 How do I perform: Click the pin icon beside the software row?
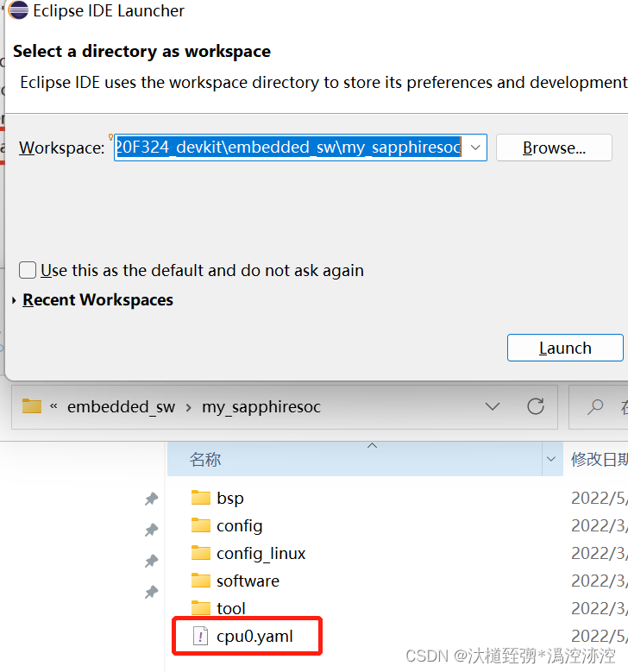coord(151,593)
